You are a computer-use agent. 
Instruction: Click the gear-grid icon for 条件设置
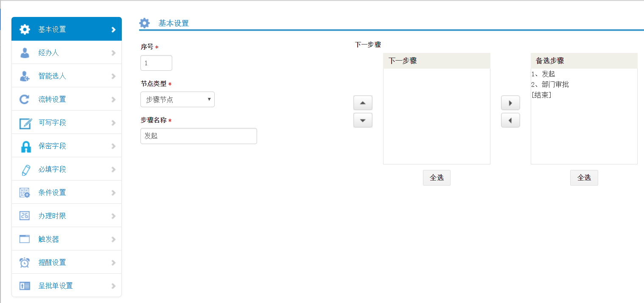click(25, 192)
